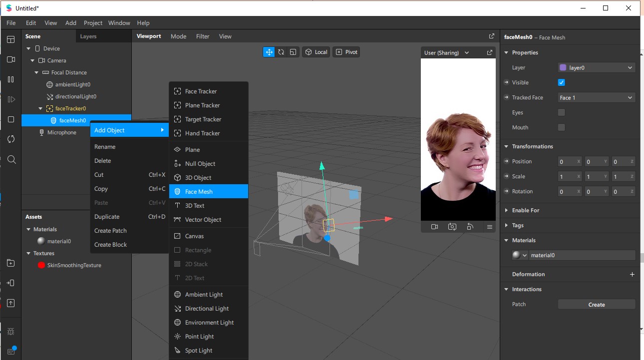Choose Face Mesh from the Add Object submenu

[209, 191]
